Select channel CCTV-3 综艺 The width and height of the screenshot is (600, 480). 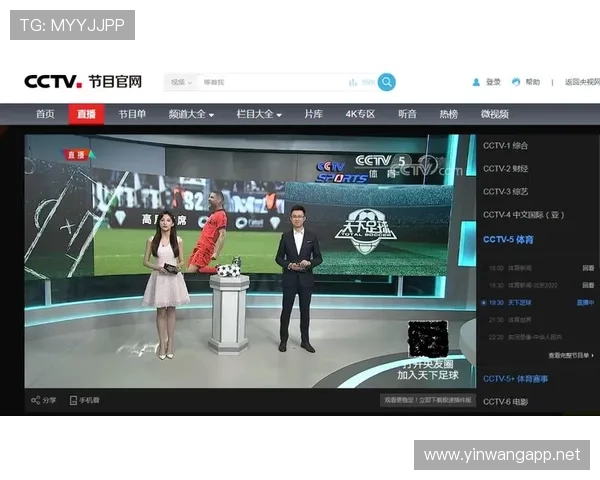click(x=505, y=192)
